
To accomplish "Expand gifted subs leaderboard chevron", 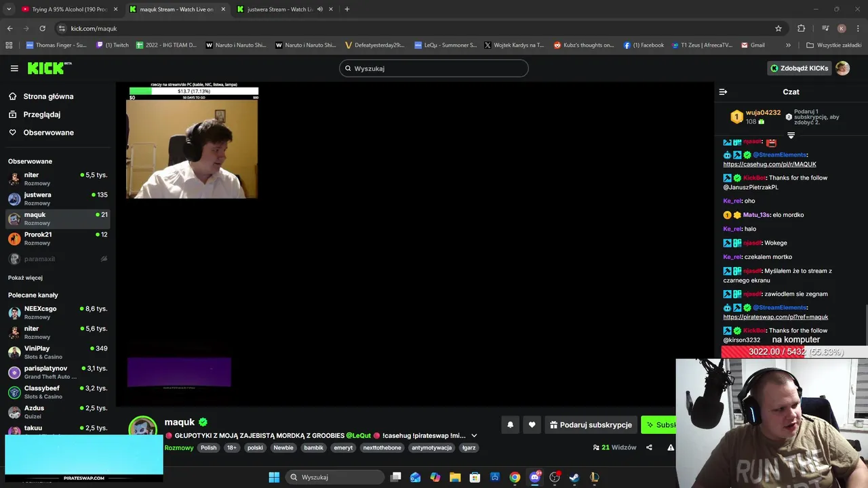I will [791, 136].
